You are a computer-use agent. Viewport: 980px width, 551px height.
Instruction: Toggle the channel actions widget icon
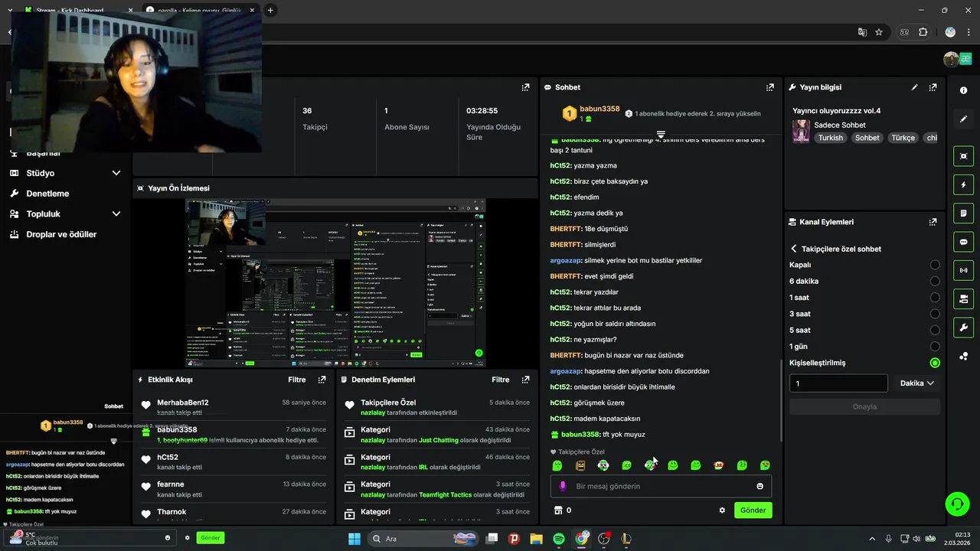[963, 298]
